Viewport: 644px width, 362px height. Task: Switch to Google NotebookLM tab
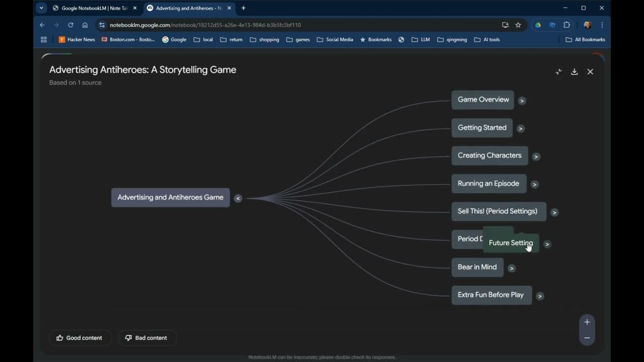click(x=94, y=8)
